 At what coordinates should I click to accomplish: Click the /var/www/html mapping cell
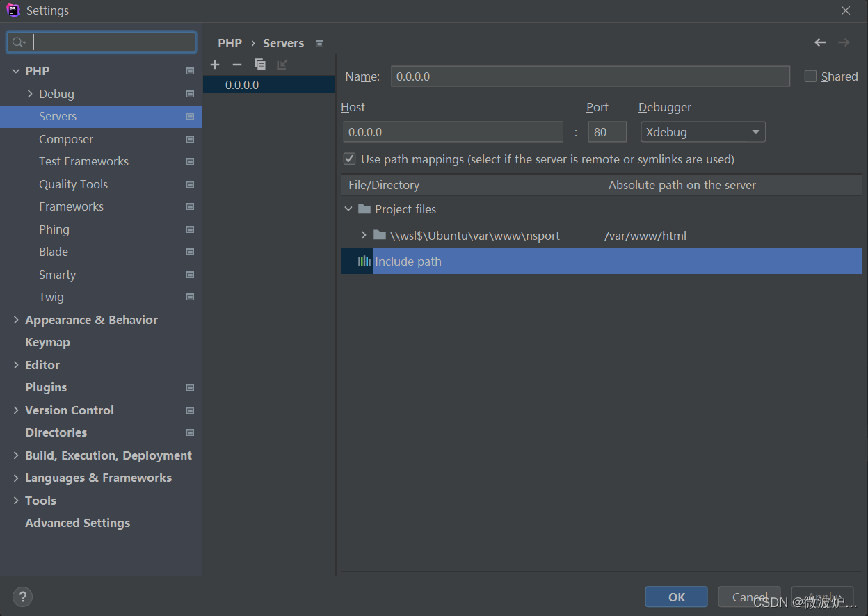click(645, 236)
